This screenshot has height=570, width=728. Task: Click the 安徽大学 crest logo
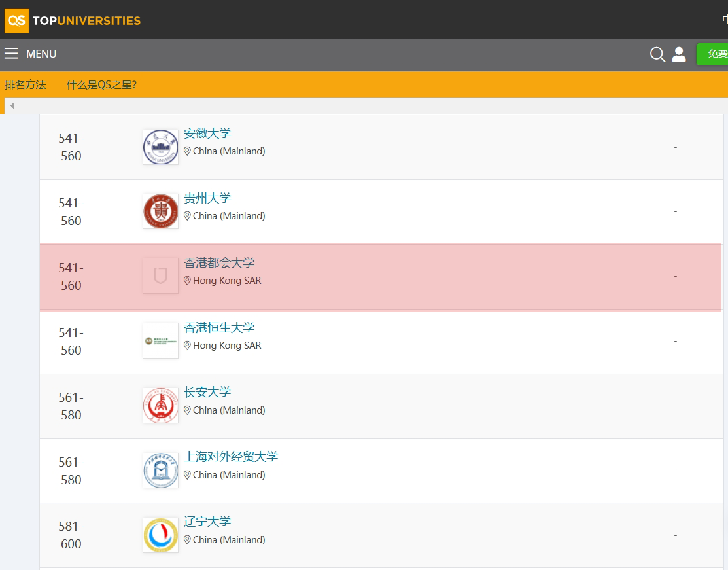[160, 147]
